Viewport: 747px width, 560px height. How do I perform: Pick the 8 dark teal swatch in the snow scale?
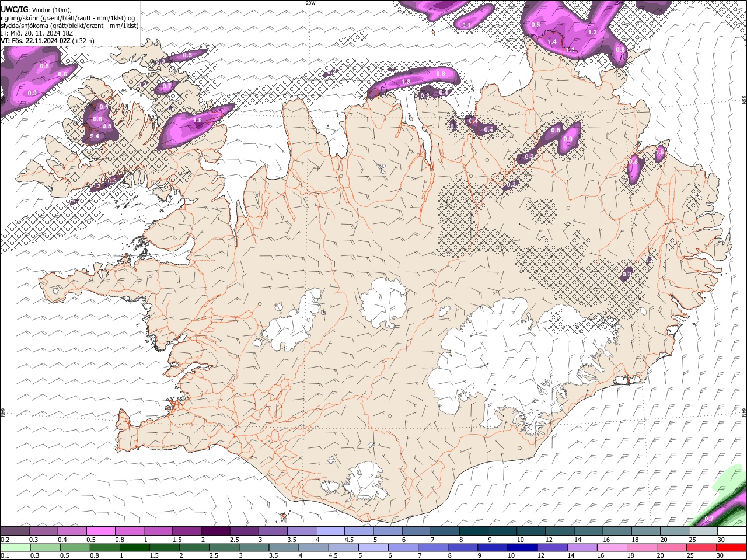[x=474, y=531]
